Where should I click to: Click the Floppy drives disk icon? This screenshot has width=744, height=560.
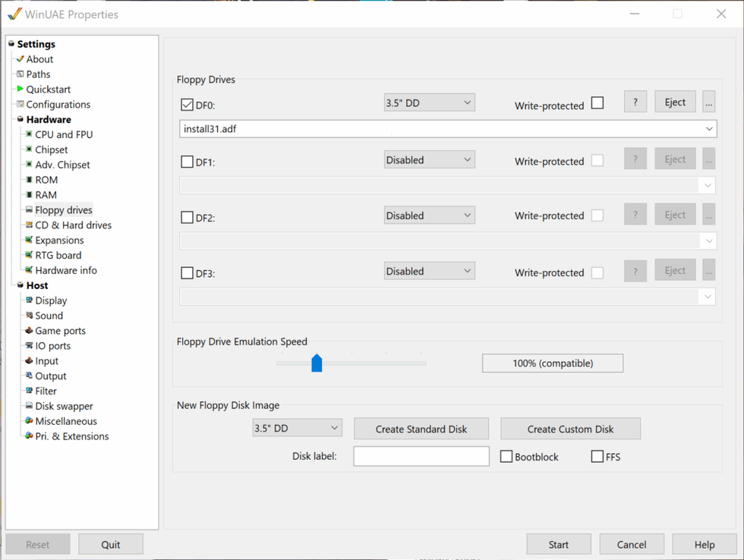point(29,209)
